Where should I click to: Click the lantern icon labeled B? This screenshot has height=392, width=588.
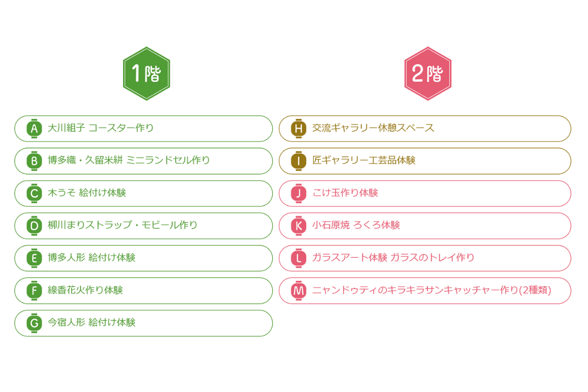point(34,161)
